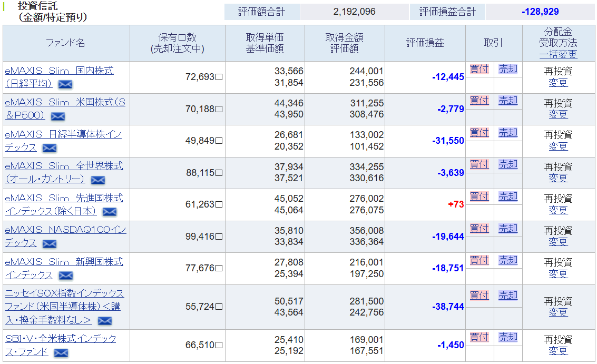The width and height of the screenshot is (597, 364).
Task: Click 売却 for eMAXIS Slim 国内株式(日経平均)
Action: [508, 69]
